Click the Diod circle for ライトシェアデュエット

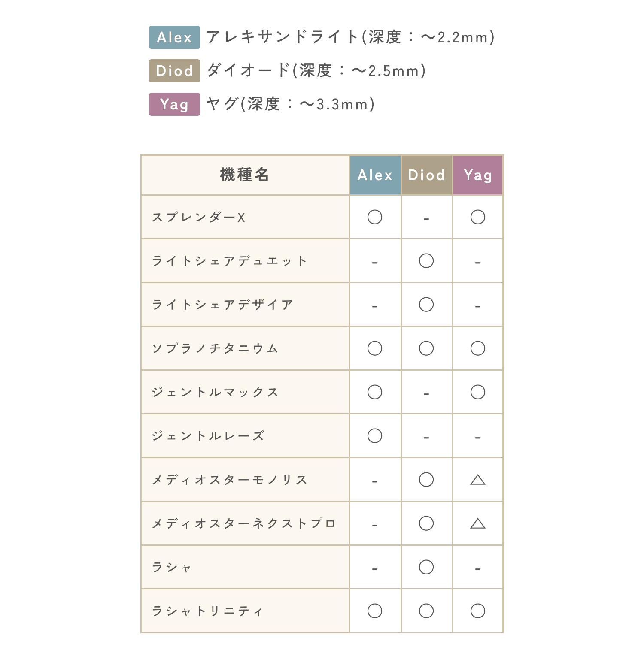(x=426, y=261)
